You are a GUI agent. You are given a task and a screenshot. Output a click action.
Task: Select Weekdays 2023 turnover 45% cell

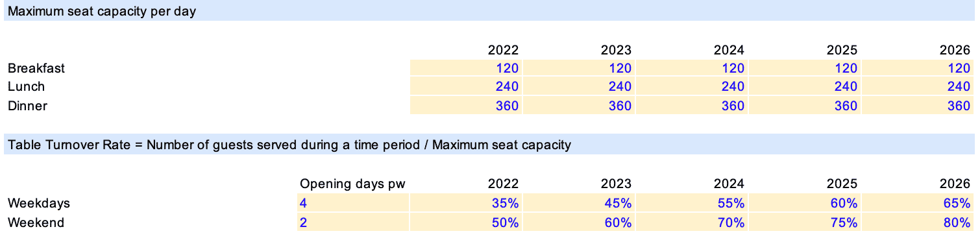(x=579, y=203)
